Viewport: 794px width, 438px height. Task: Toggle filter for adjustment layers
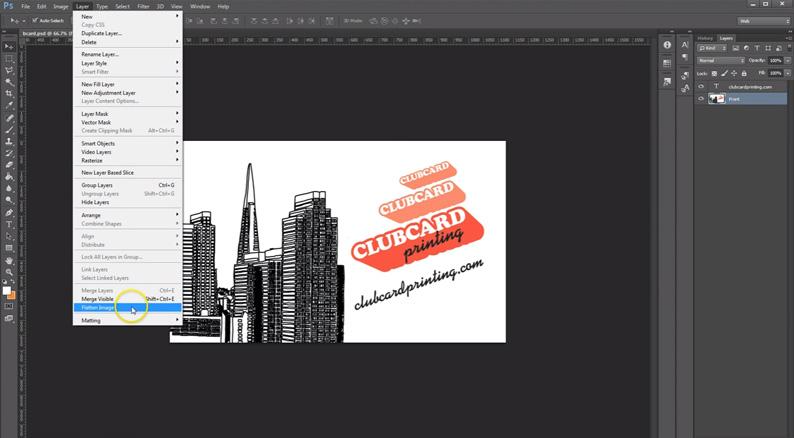tap(746, 48)
